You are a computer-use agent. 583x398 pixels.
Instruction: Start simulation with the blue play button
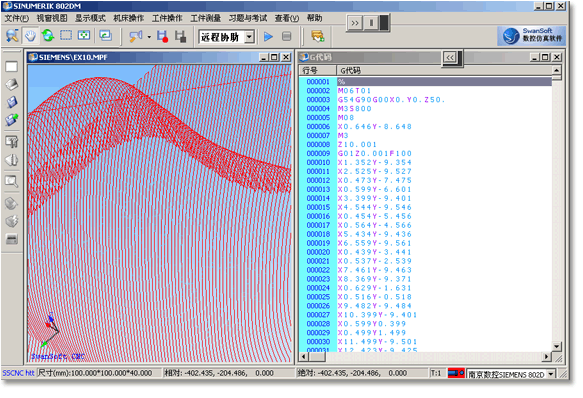coord(268,36)
